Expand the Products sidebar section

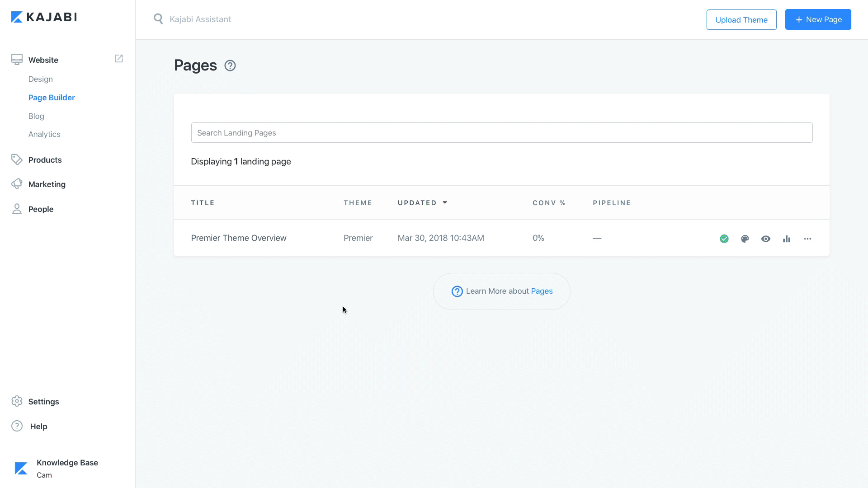[x=45, y=160]
